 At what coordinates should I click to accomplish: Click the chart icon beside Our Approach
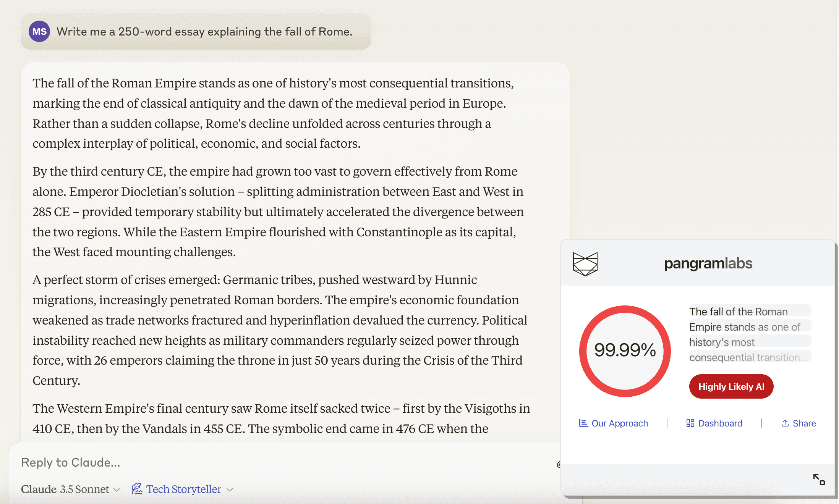point(583,423)
